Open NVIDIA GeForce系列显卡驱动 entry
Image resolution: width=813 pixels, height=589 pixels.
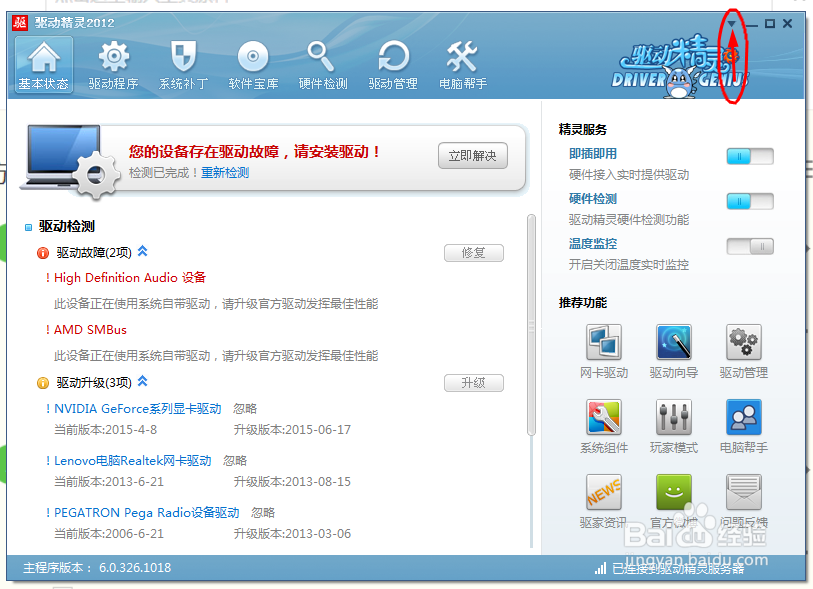[x=137, y=409]
